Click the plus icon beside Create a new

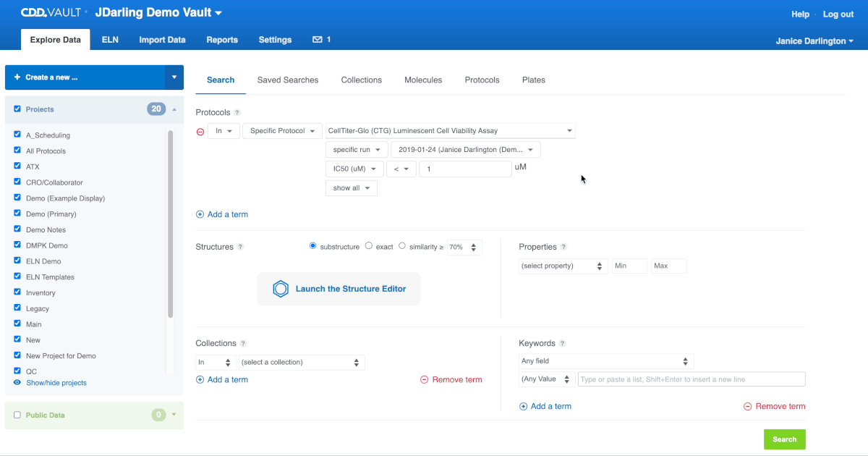(17, 77)
